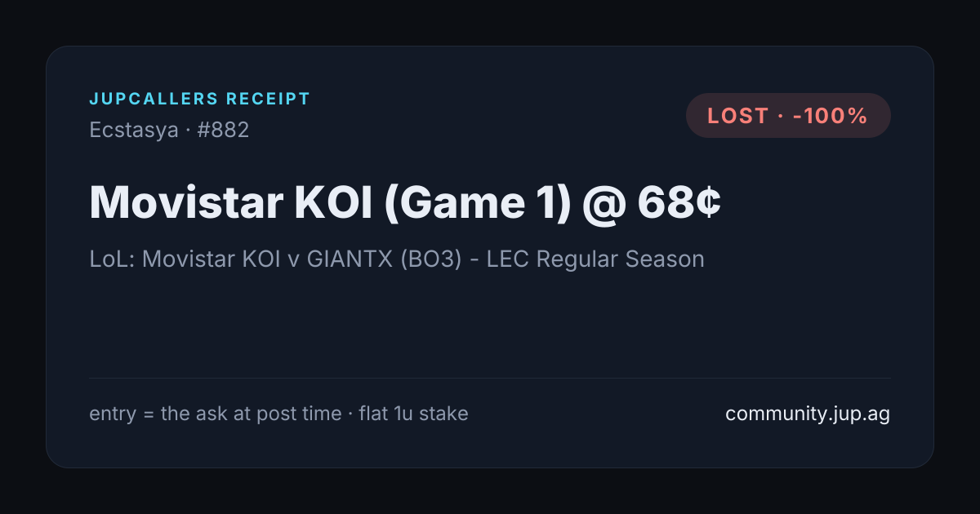Click the flat 1u stake text
This screenshot has height=514, width=980.
tap(413, 414)
